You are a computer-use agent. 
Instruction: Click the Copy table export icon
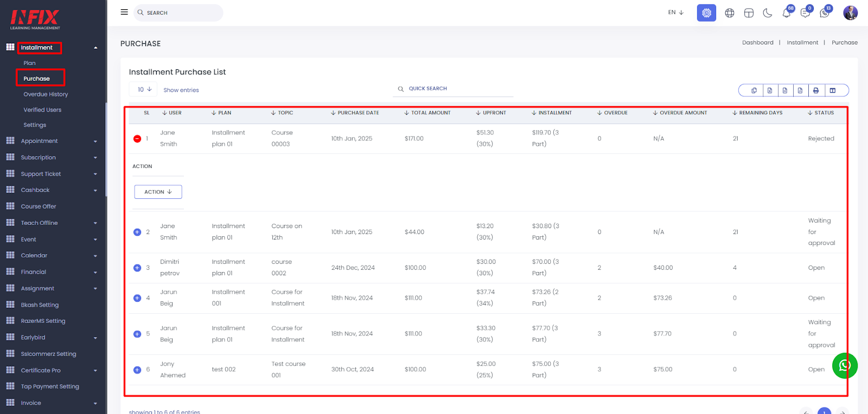pos(754,90)
